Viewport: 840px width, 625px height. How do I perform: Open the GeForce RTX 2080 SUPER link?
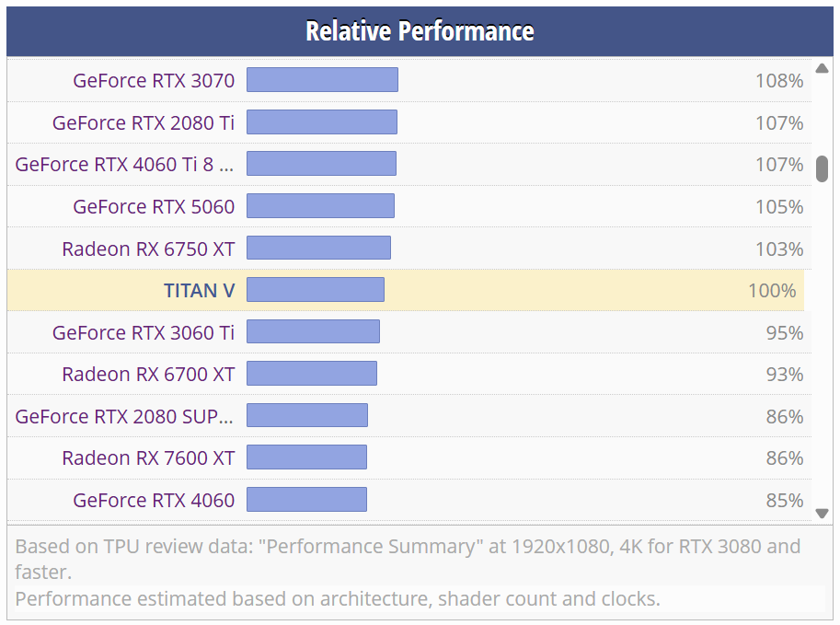(x=125, y=417)
